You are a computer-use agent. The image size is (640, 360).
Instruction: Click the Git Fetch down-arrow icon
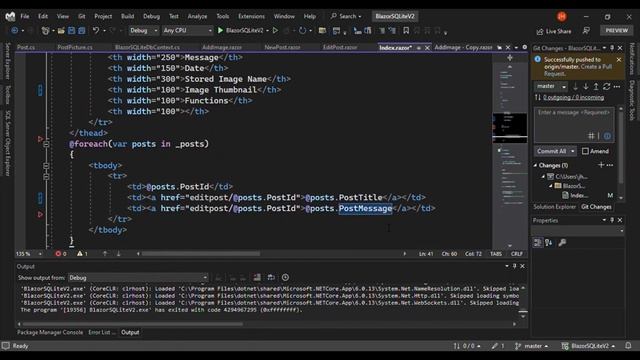click(x=575, y=87)
